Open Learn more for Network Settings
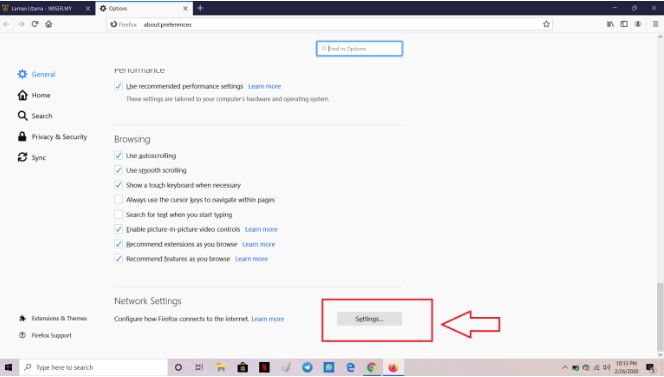The width and height of the screenshot is (664, 377). 268,319
